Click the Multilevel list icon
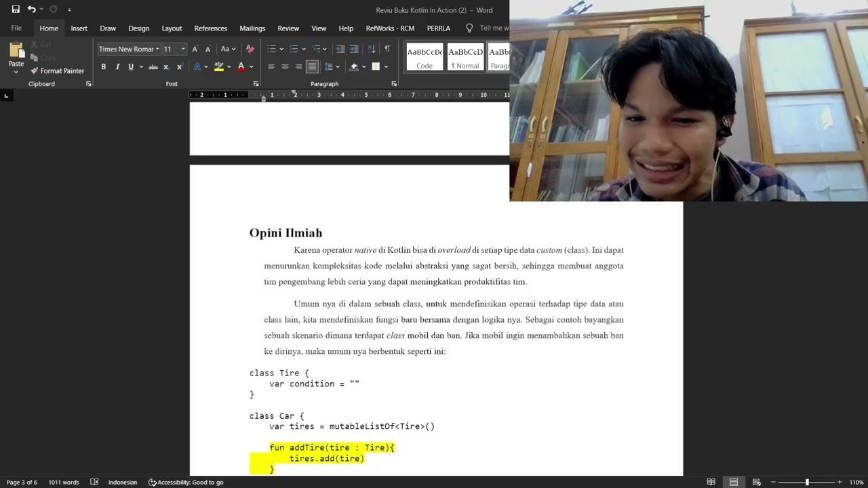This screenshot has width=868, height=488. (x=316, y=49)
